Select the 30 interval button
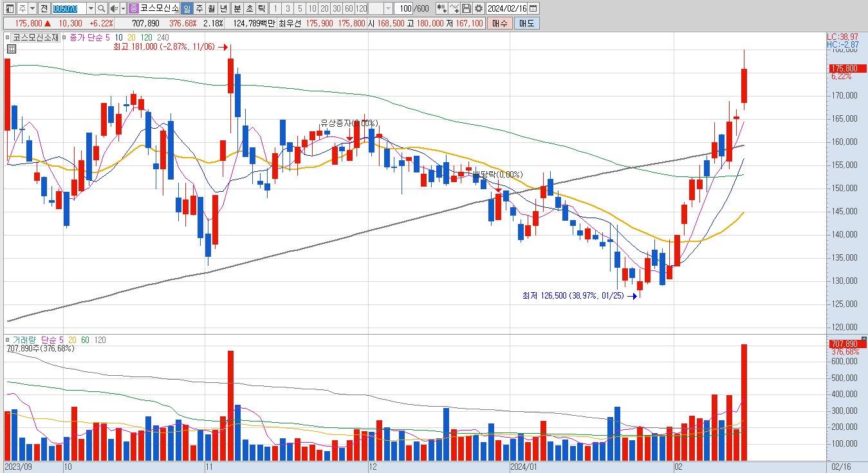Screen dimensions: 868x473 [336, 8]
